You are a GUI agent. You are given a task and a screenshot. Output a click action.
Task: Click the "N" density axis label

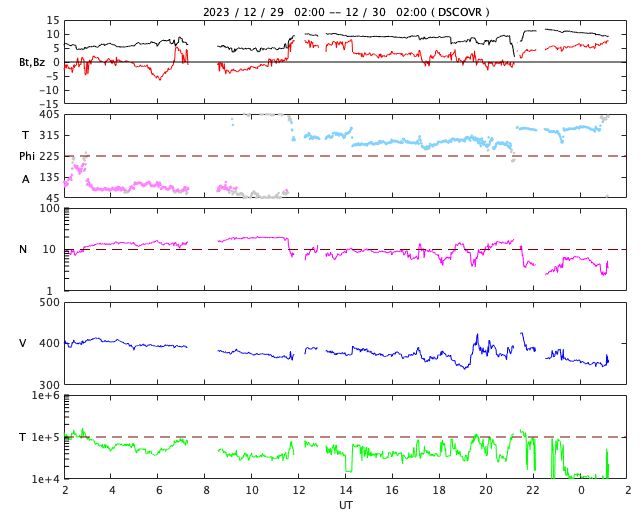(x=23, y=249)
